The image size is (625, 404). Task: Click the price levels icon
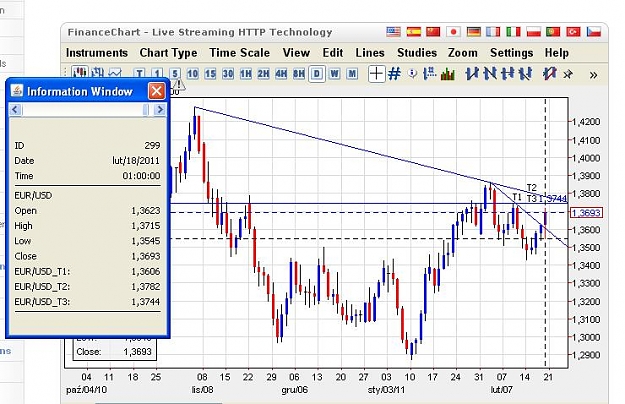(430, 74)
